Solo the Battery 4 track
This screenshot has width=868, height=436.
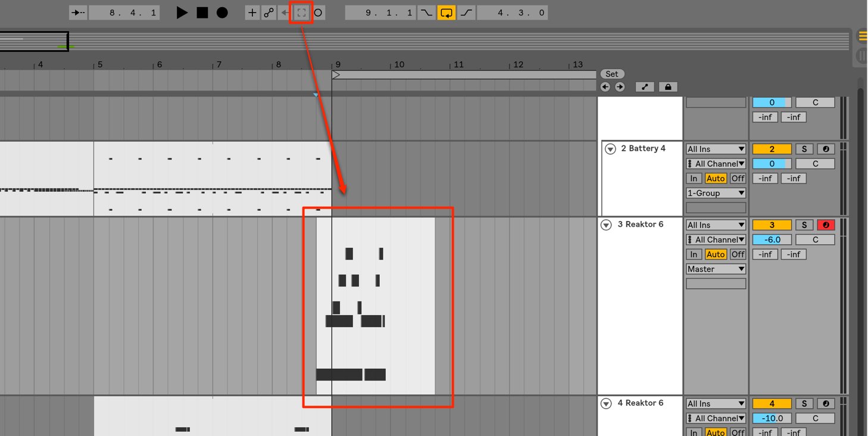804,149
